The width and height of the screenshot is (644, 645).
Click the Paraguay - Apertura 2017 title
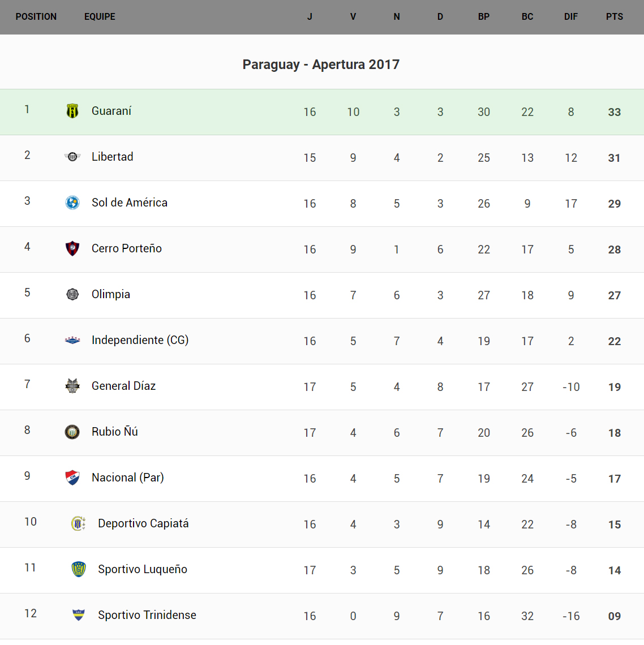(x=321, y=64)
